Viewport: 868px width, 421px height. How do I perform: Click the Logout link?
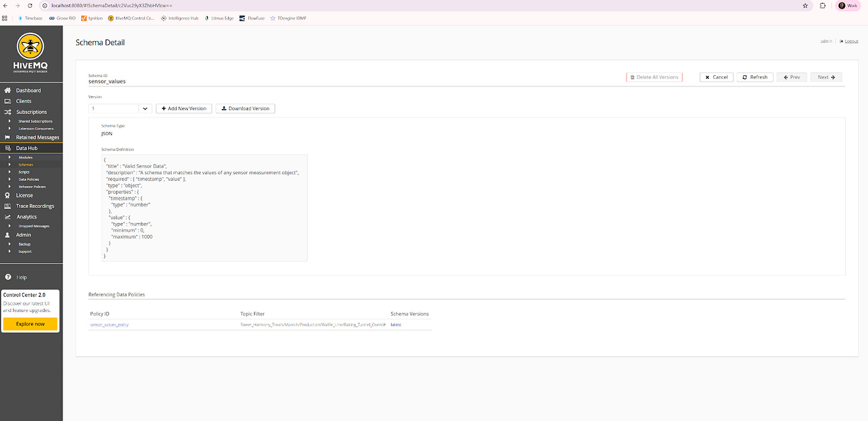pyautogui.click(x=851, y=41)
